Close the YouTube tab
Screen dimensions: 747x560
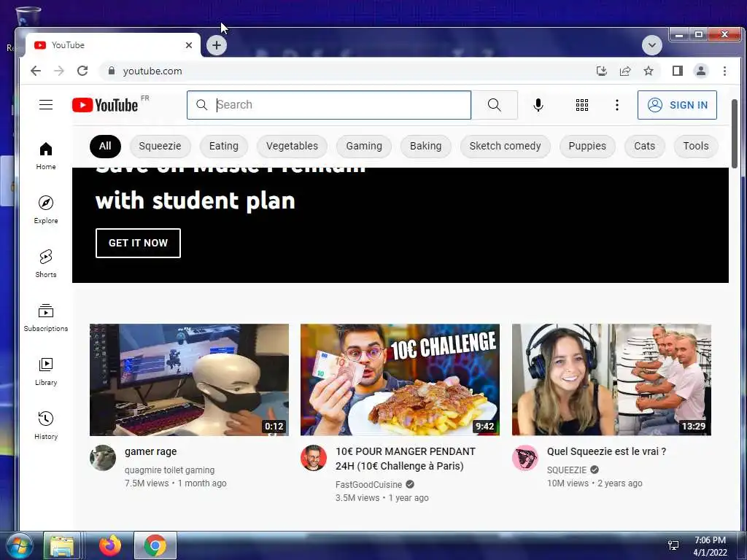click(189, 45)
